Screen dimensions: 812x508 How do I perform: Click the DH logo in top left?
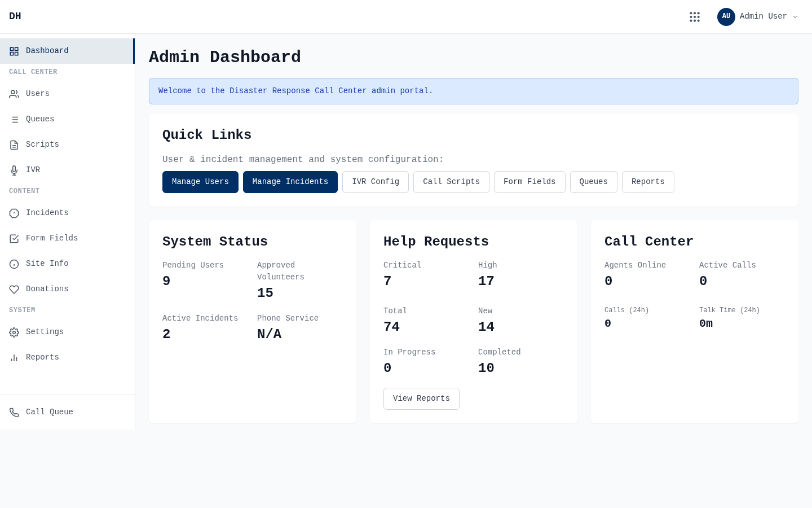pyautogui.click(x=15, y=16)
